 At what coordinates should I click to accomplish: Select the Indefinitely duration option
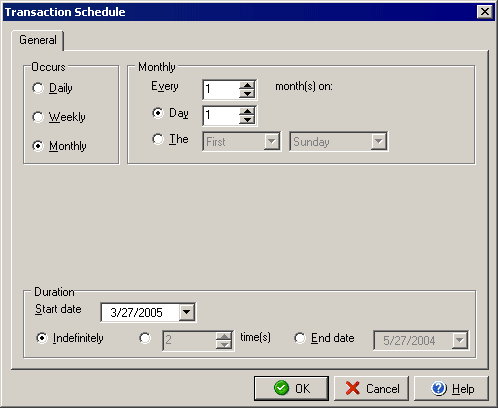pyautogui.click(x=42, y=338)
